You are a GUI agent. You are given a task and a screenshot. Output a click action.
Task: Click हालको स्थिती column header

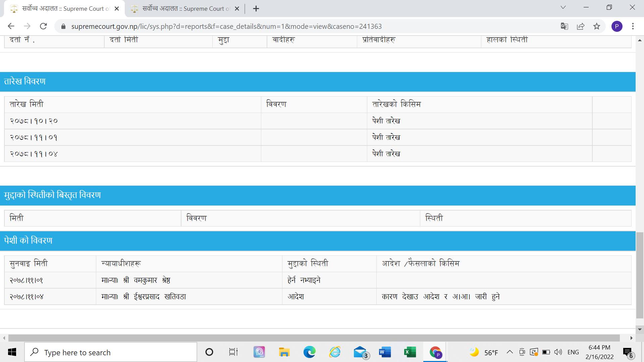(x=507, y=40)
